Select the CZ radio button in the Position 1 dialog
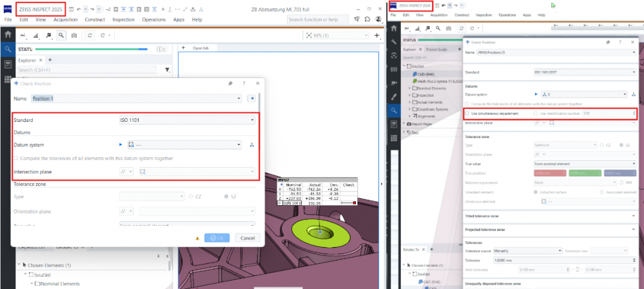 (x=191, y=197)
